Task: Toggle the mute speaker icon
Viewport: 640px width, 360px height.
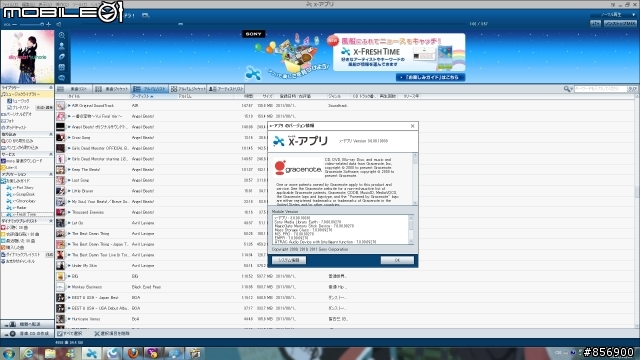Action: (59, 24)
